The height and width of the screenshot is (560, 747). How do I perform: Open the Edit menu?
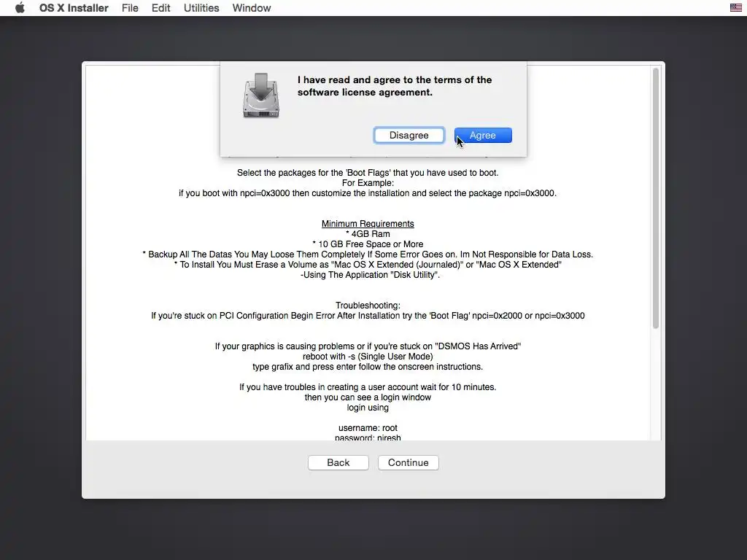click(160, 8)
